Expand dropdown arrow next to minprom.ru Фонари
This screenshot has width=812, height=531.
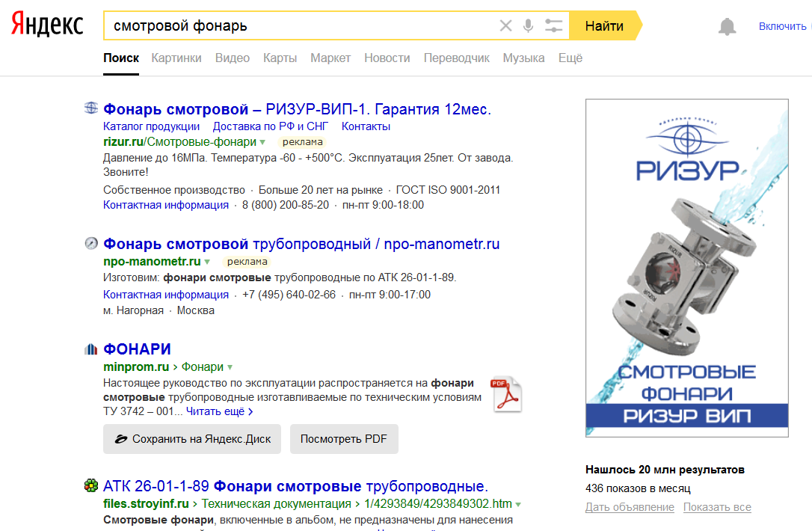[230, 367]
